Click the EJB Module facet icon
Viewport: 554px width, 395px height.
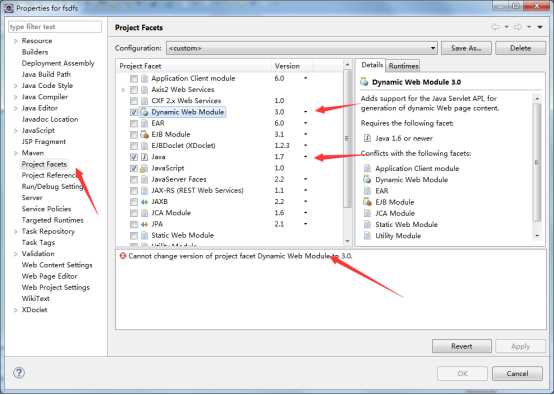pyautogui.click(x=145, y=134)
